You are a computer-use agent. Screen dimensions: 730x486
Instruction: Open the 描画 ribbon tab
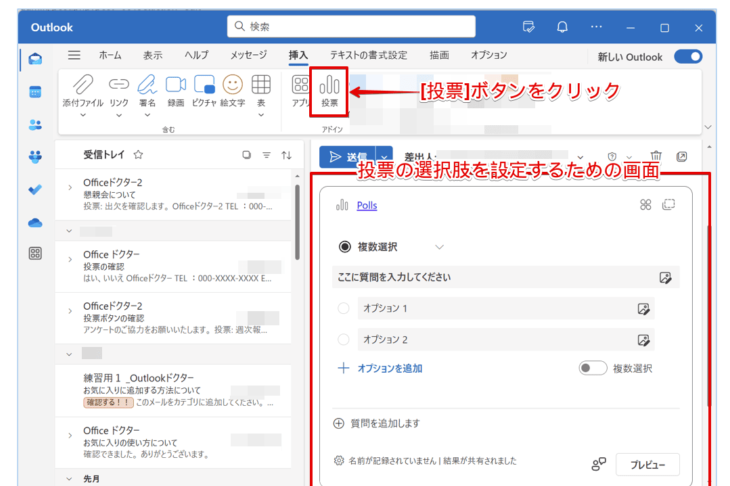point(439,56)
